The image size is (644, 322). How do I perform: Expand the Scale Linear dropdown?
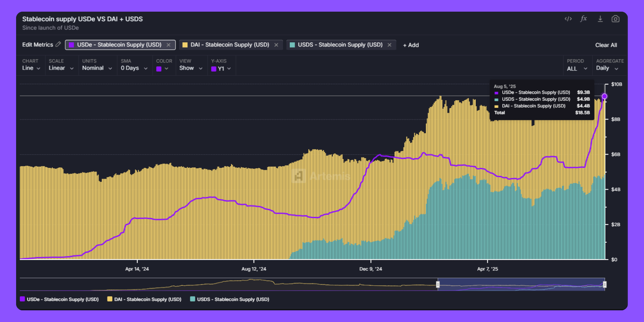[61, 68]
